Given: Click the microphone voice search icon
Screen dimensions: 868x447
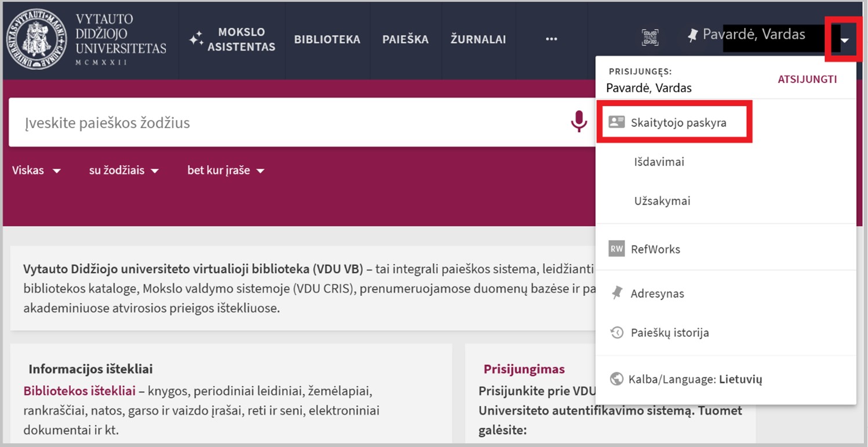Looking at the screenshot, I should point(578,122).
